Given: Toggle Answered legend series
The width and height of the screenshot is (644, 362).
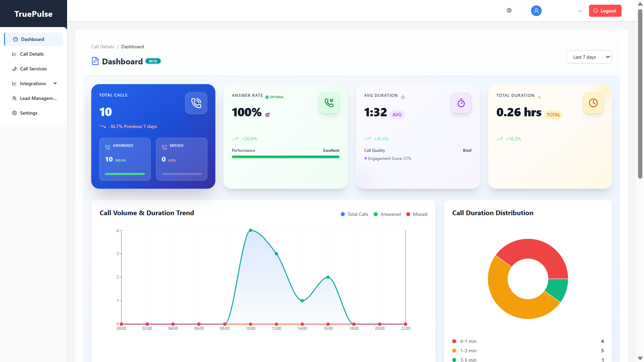Looking at the screenshot, I should pyautogui.click(x=387, y=214).
